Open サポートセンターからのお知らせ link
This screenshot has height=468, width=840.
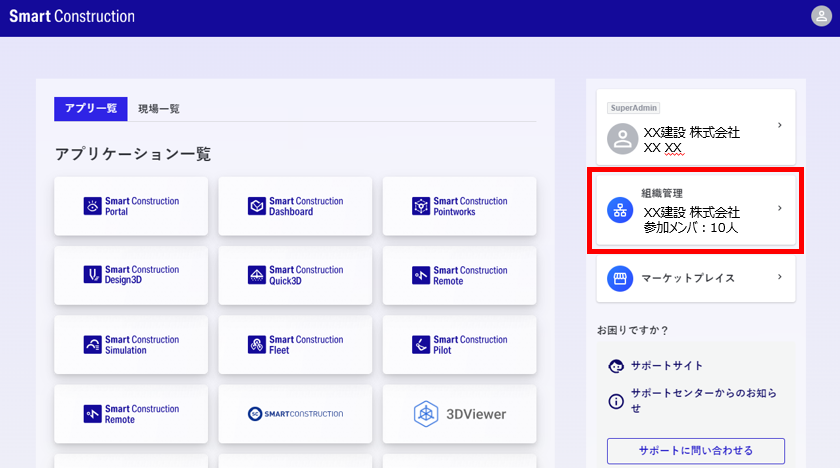pos(703,401)
